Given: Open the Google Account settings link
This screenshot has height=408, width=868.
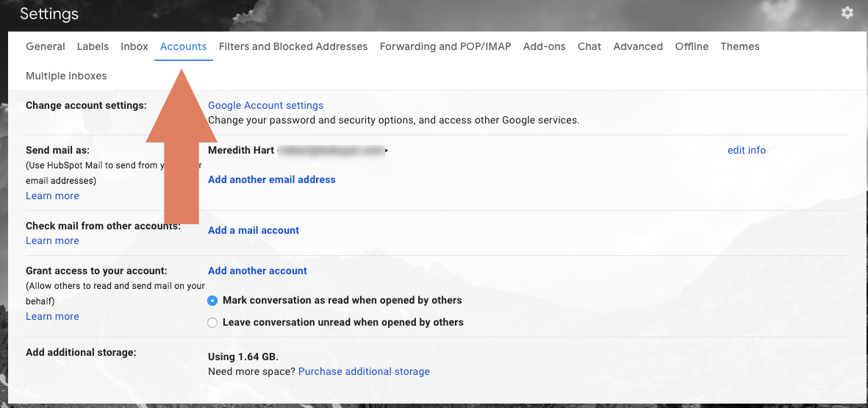Looking at the screenshot, I should point(265,105).
